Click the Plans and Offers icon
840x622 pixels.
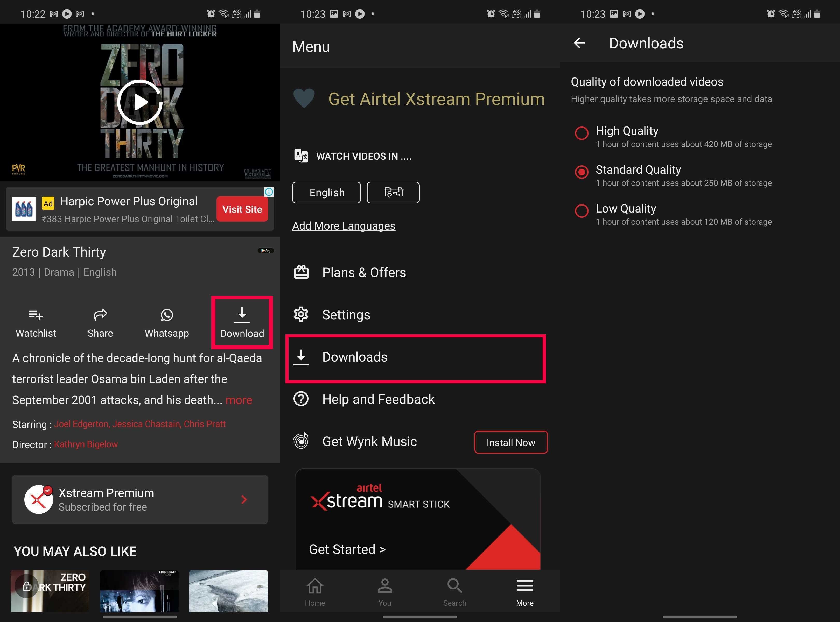point(303,272)
